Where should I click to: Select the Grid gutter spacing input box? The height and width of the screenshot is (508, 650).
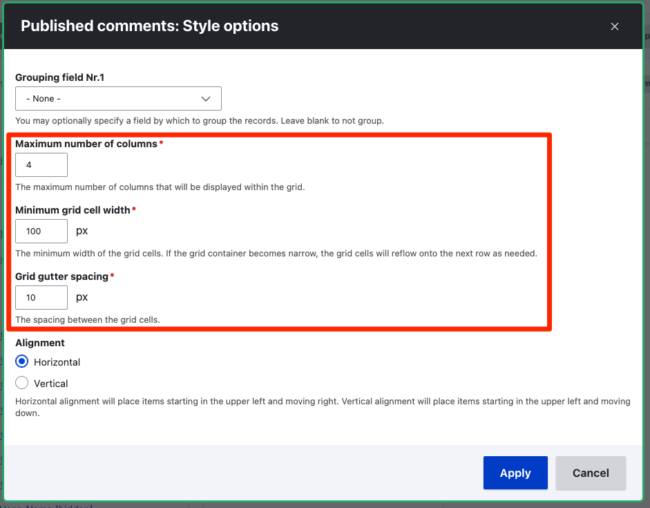(41, 297)
